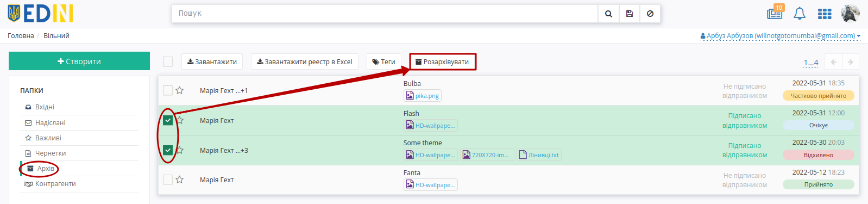
Task: Star the Flash document row
Action: coord(179,120)
